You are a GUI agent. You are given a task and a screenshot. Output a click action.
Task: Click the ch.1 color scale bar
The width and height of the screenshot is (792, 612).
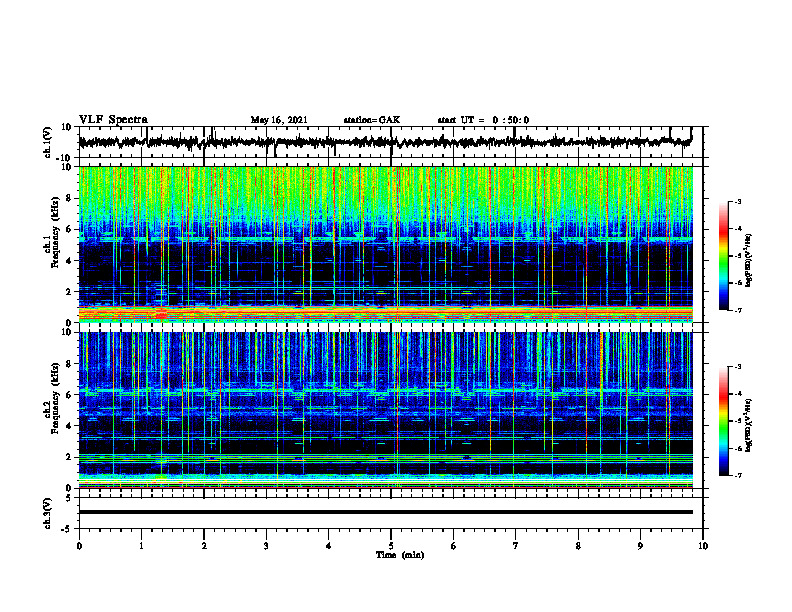pos(724,256)
